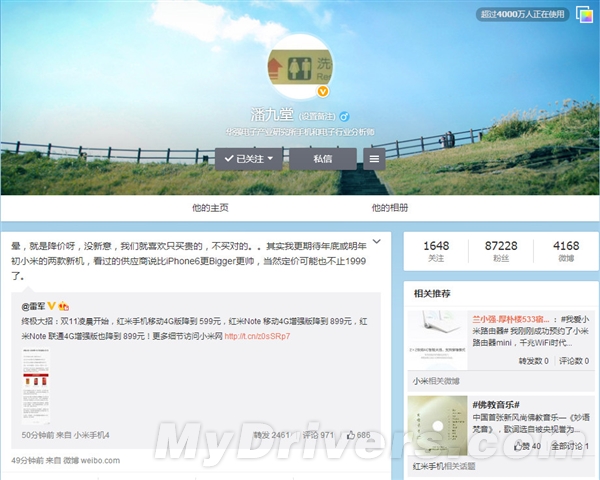Open the three-line more options menu
Image resolution: width=600 pixels, height=480 pixels.
[374, 159]
